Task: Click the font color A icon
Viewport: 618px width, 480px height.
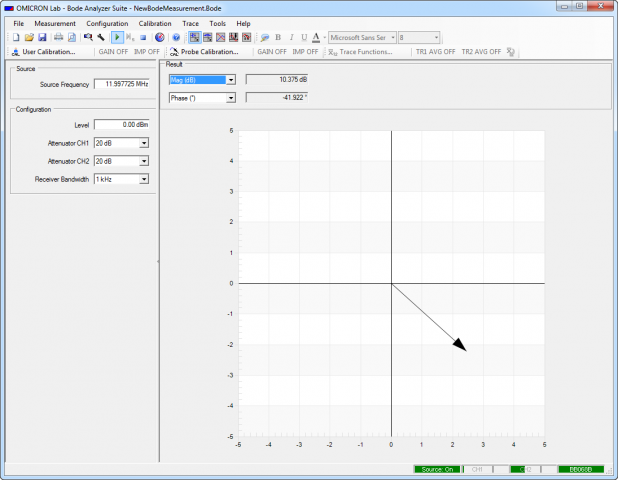Action: coord(316,37)
